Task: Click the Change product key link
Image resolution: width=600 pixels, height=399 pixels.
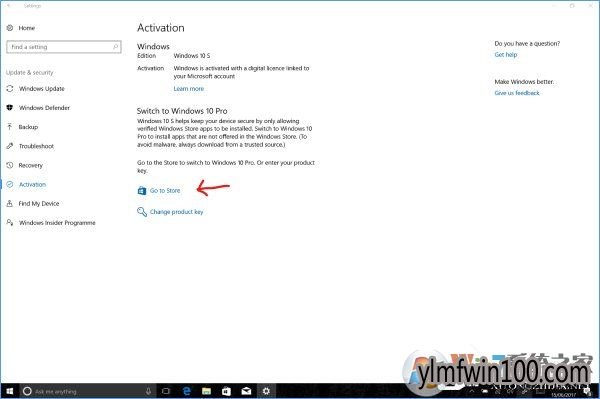Action: [170, 212]
